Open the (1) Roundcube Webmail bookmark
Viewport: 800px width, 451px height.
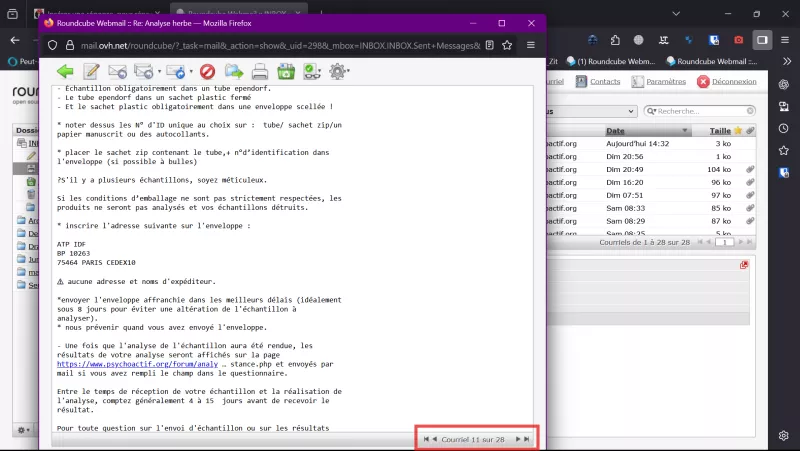click(611, 61)
